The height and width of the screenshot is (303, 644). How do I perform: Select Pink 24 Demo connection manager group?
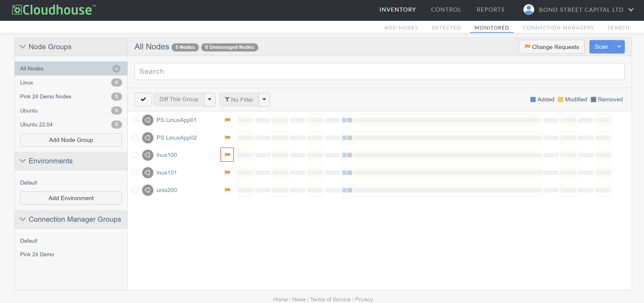37,254
